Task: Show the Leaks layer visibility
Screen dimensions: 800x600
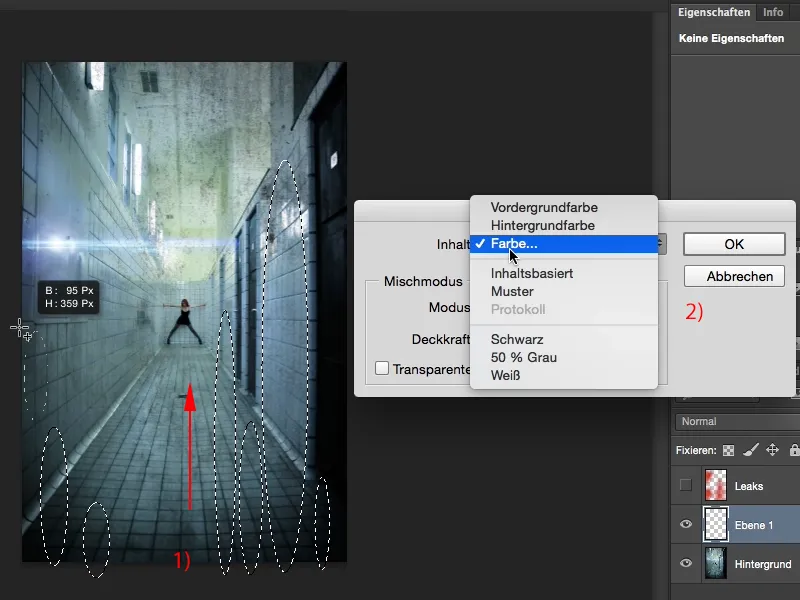Action: [x=685, y=486]
